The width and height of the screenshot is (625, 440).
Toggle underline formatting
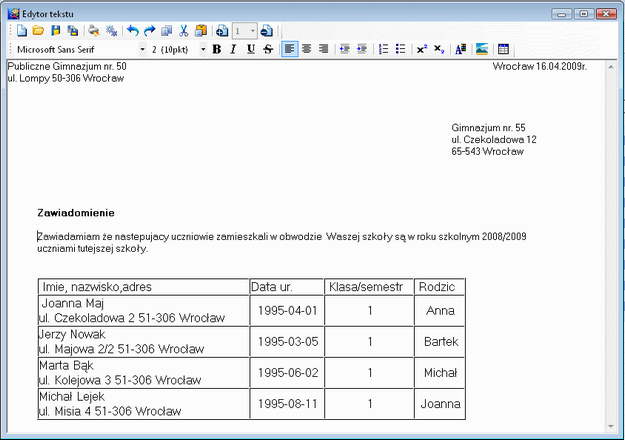tap(251, 49)
